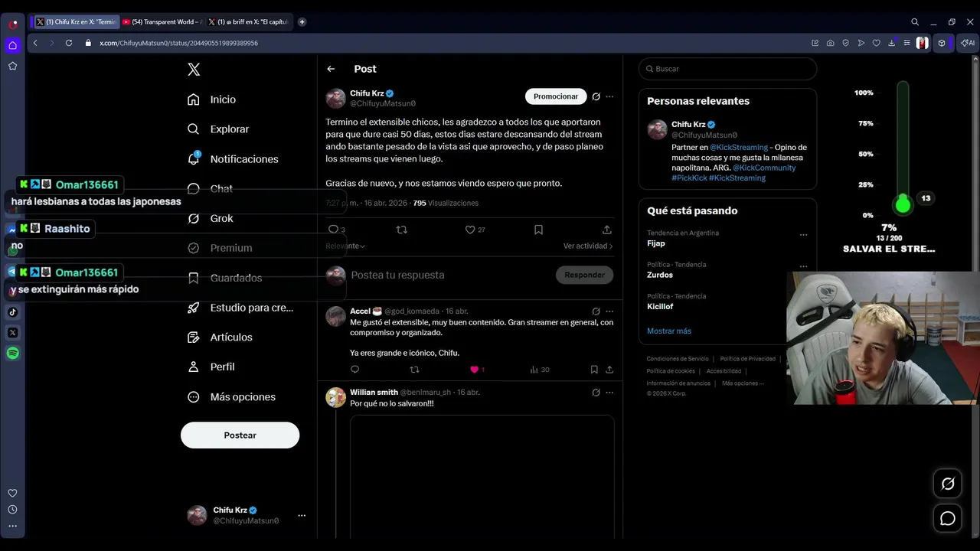Open Artículos in the X sidebar
Screen dimensions: 980x551
pos(220,337)
